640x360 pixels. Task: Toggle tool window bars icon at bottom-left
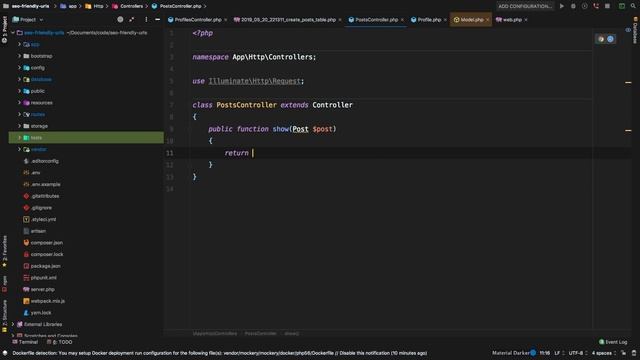click(x=5, y=353)
